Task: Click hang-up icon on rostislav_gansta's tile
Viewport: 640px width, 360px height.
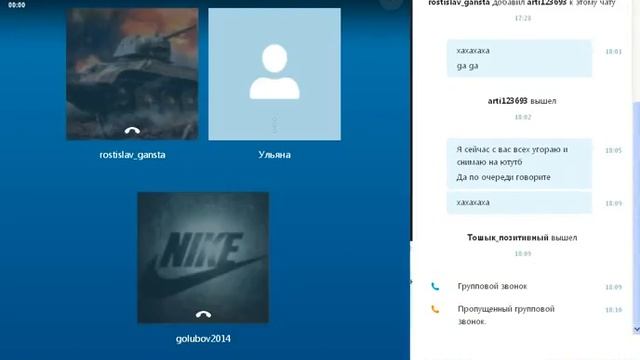Action: pyautogui.click(x=132, y=131)
